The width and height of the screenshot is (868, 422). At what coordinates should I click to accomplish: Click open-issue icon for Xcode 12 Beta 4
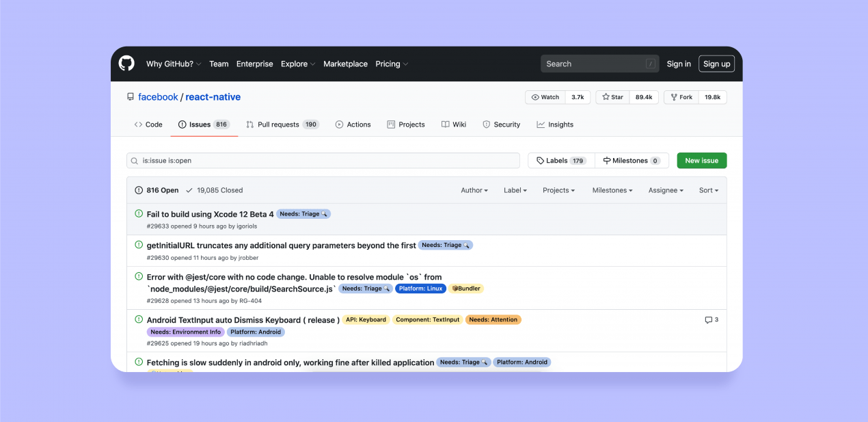(139, 213)
